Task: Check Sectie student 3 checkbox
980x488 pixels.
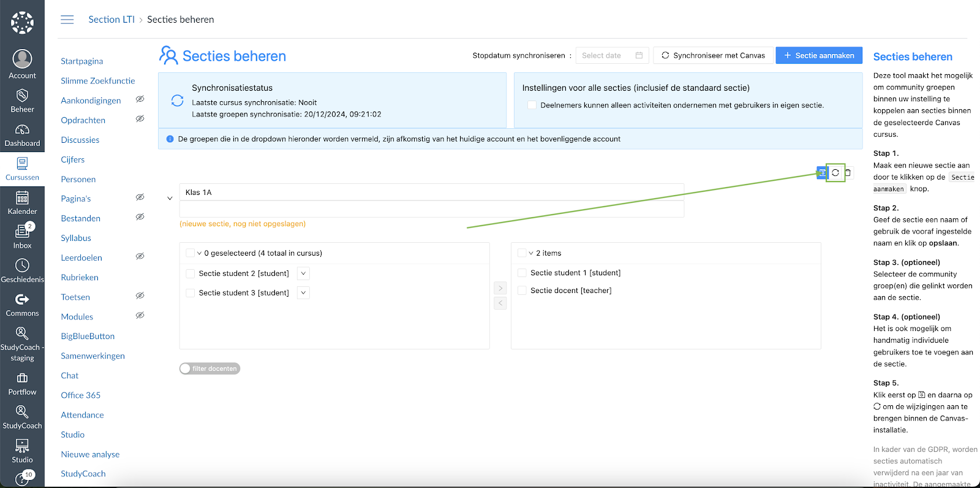Action: [190, 293]
